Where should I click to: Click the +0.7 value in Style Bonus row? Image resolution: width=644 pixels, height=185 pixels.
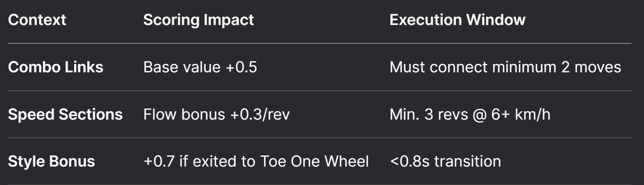[x=159, y=161]
